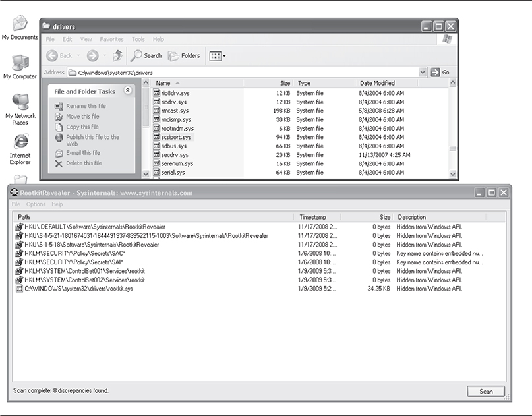Click the Search toolbar button
532x416 pixels.
click(x=146, y=56)
